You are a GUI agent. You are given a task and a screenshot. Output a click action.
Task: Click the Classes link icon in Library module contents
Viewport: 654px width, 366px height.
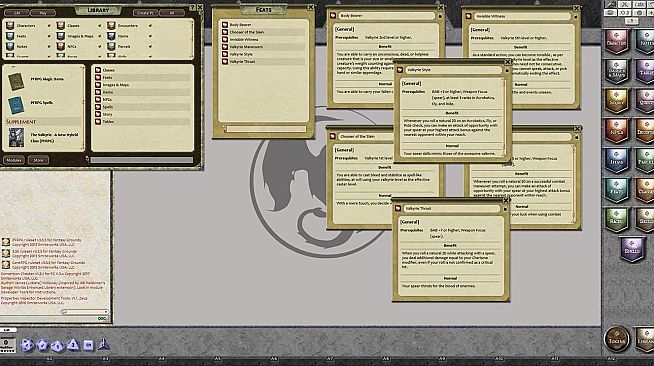coord(98,70)
